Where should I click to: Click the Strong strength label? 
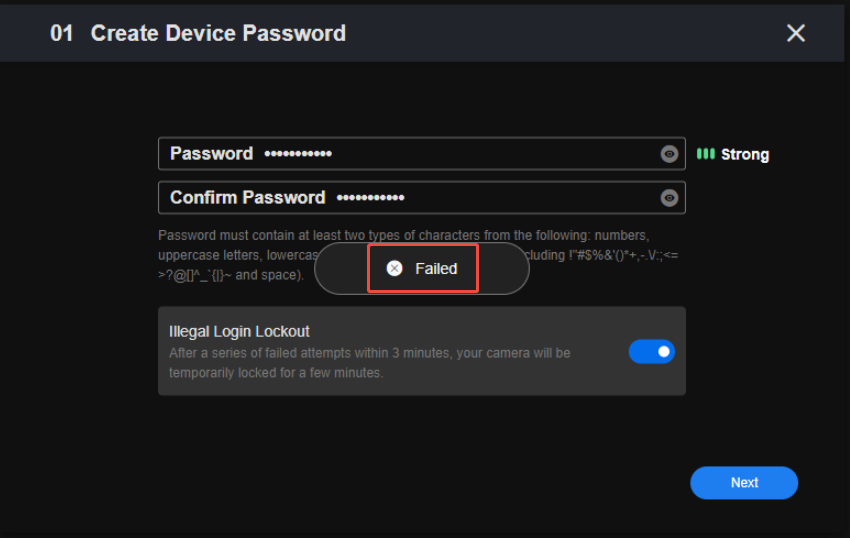point(745,155)
